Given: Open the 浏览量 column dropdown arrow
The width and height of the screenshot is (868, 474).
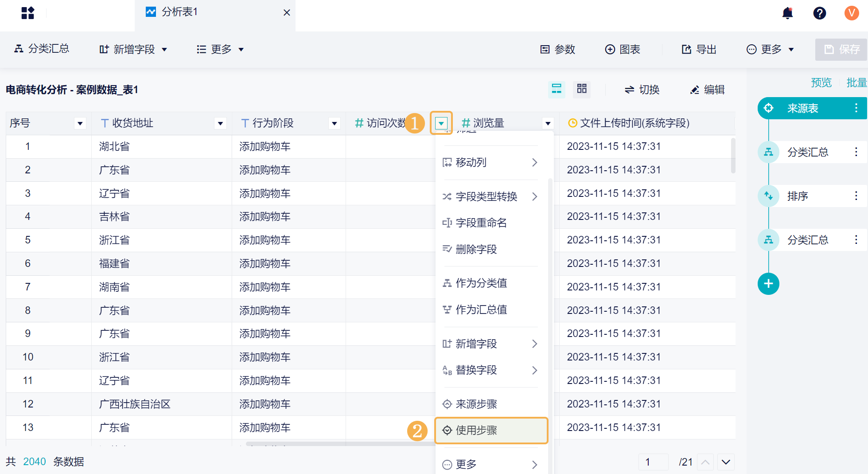Looking at the screenshot, I should [x=548, y=123].
